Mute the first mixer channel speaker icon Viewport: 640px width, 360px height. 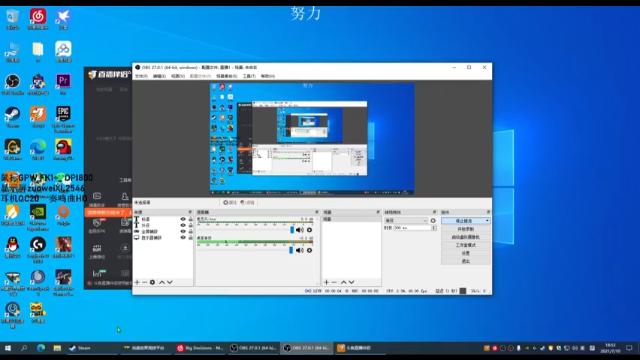pyautogui.click(x=300, y=230)
